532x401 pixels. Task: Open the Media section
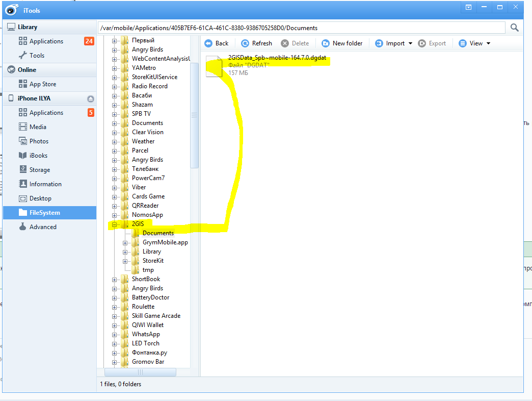tap(49, 127)
